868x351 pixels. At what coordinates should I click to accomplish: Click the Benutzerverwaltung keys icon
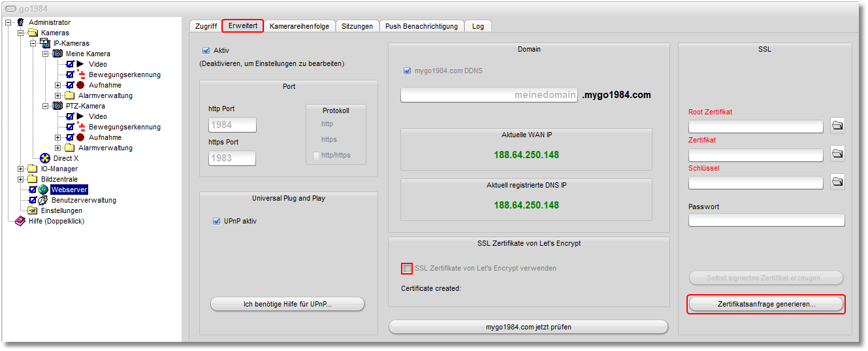[43, 200]
